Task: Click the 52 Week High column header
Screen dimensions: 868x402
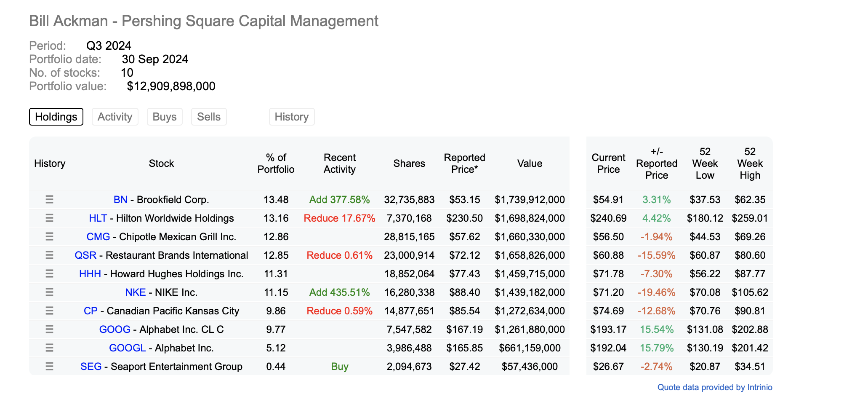Action: coord(750,163)
